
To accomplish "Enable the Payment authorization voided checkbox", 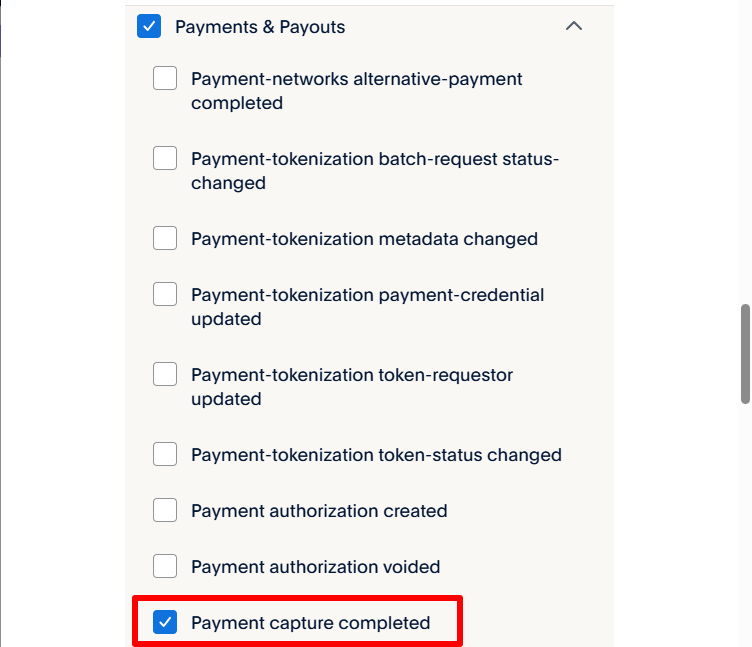I will click(x=165, y=567).
